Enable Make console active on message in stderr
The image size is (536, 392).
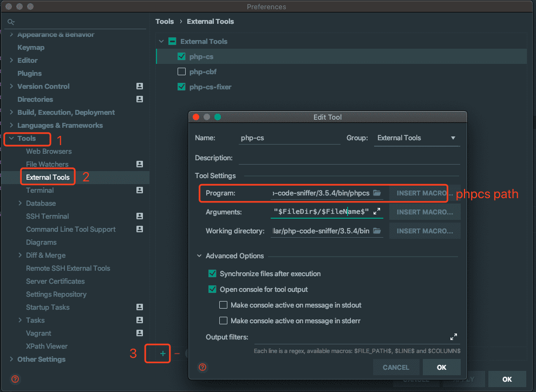[223, 321]
